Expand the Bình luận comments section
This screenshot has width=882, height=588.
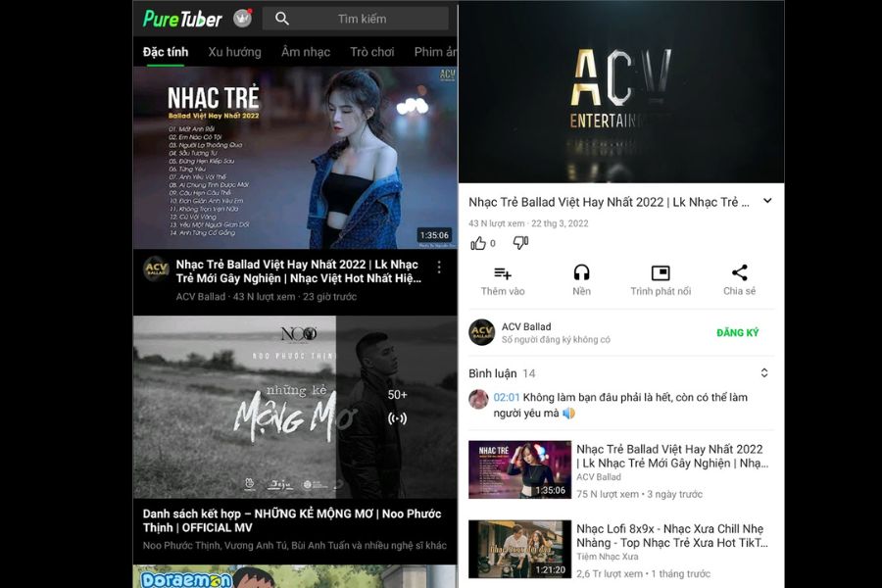(x=763, y=373)
